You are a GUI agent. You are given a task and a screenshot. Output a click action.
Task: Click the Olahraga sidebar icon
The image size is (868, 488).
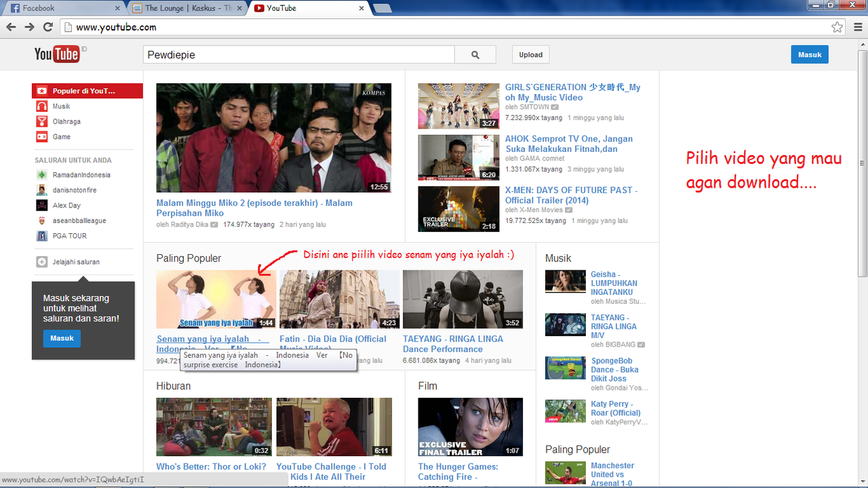pyautogui.click(x=41, y=121)
